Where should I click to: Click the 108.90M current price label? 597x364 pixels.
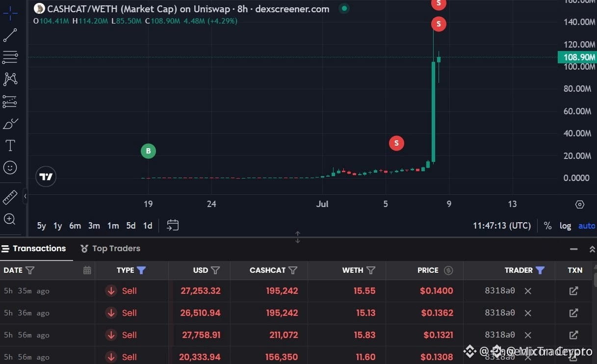click(x=577, y=57)
